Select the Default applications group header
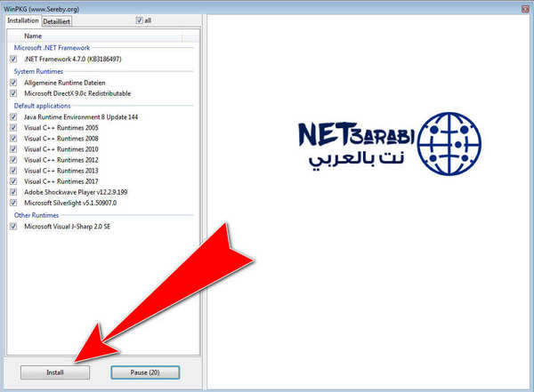The height and width of the screenshot is (392, 534). [42, 106]
